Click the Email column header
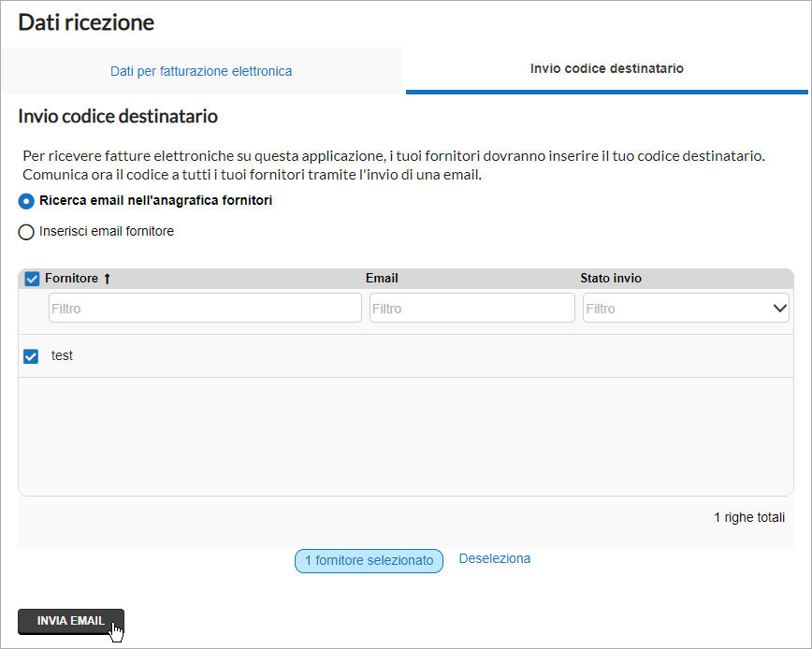Viewport: 812px width, 649px height. point(382,279)
